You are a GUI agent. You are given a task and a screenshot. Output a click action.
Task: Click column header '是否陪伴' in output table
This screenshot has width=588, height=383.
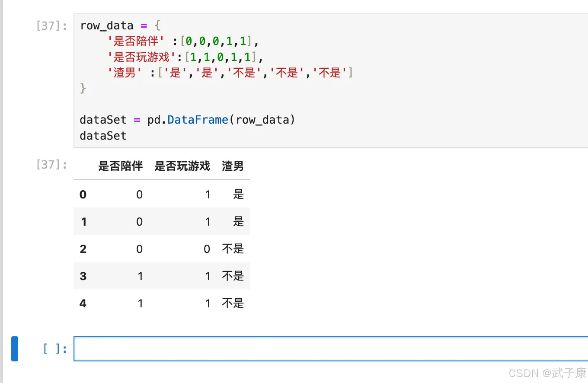coord(120,166)
